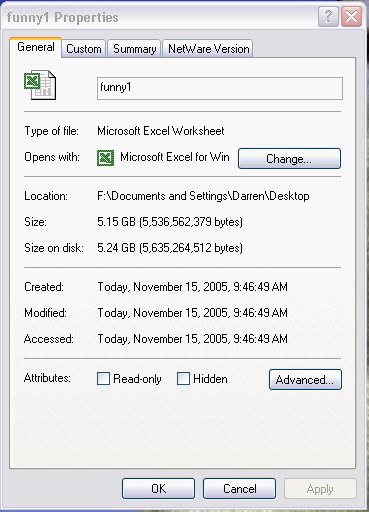The image size is (369, 512).
Task: Enable the Read-only attribute checkbox
Action: coord(103,379)
